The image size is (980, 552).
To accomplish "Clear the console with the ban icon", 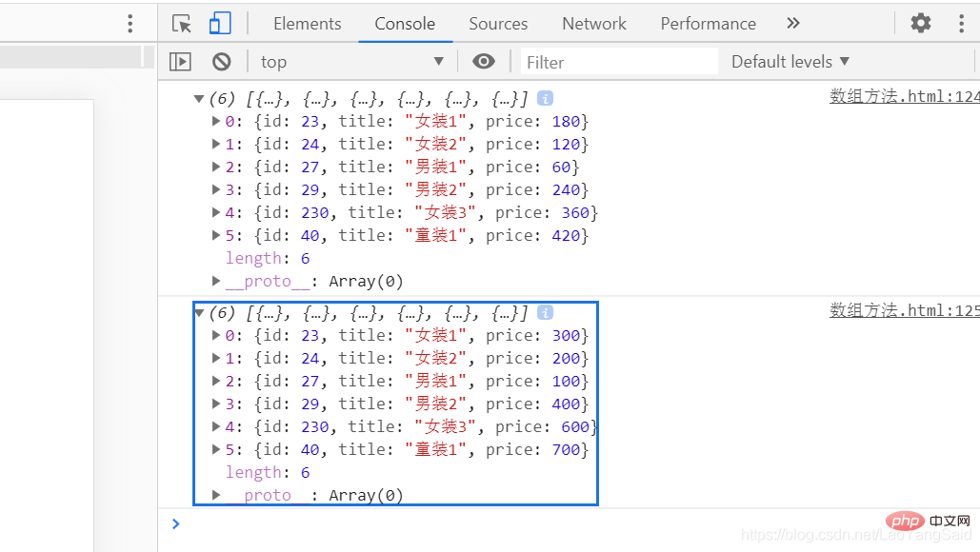I will point(221,62).
